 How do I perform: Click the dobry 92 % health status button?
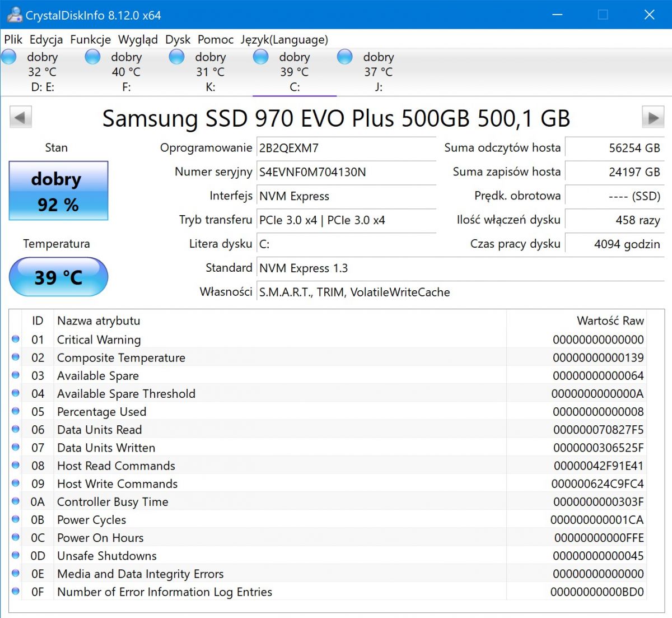58,190
